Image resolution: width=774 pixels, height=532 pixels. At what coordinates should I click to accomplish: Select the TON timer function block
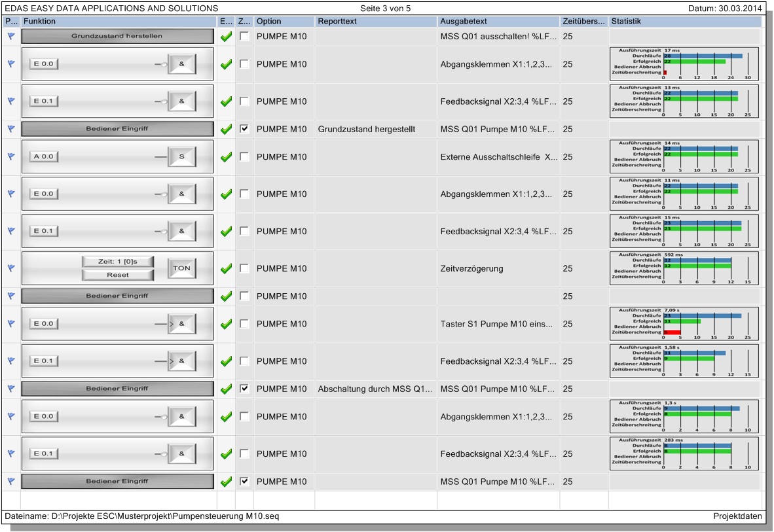(x=181, y=268)
